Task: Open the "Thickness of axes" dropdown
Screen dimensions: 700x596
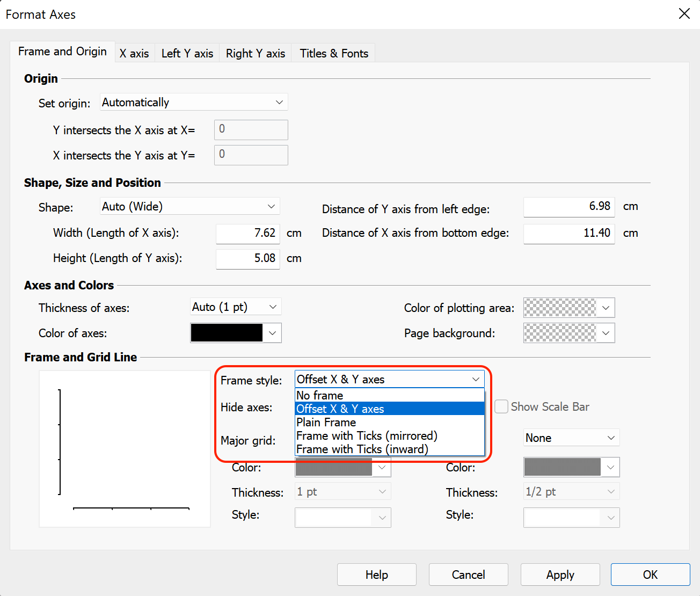Action: [235, 306]
